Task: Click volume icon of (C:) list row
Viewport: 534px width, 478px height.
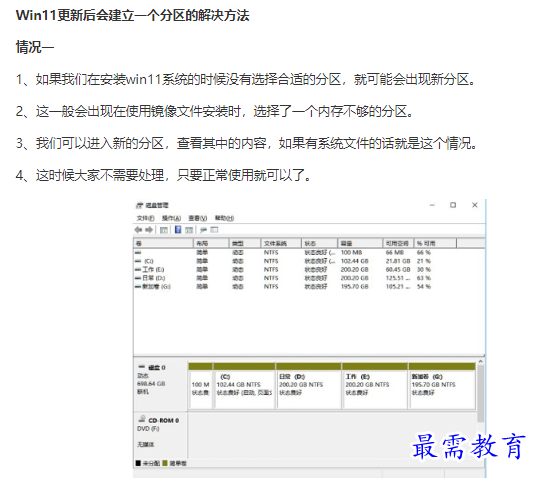Action: pos(138,261)
